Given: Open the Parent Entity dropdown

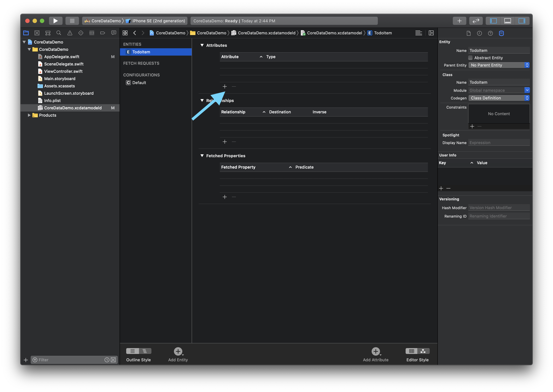Looking at the screenshot, I should coord(499,65).
